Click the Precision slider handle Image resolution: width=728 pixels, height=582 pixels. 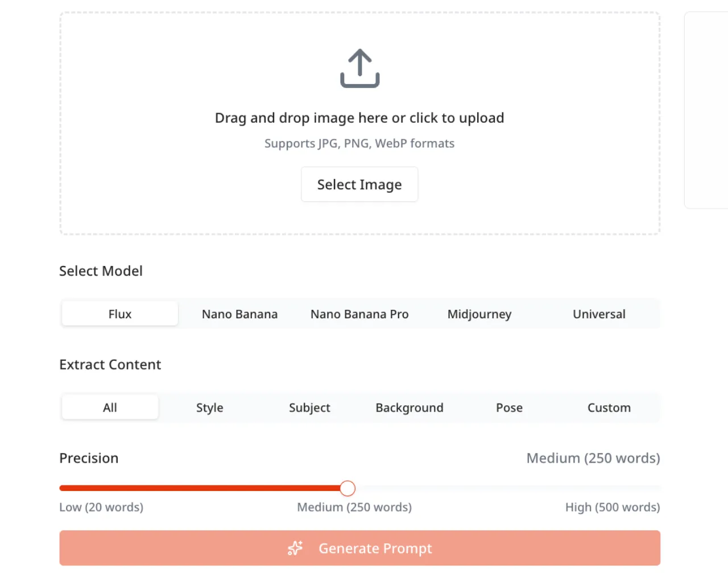348,488
